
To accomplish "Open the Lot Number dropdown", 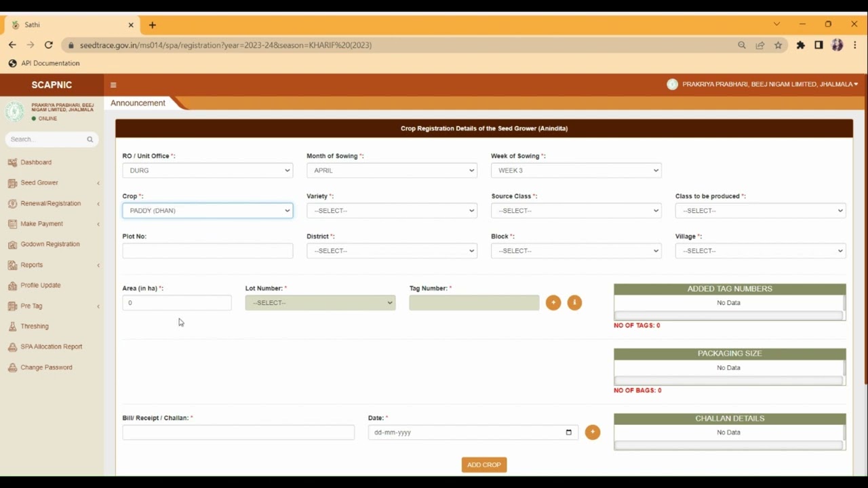I will (x=320, y=302).
